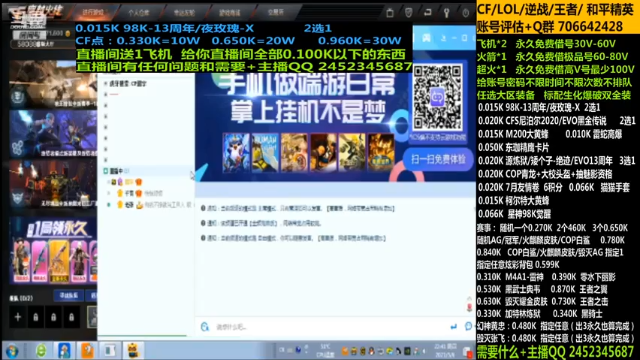Click the third notice line in the chat
Image resolution: width=640 pixels, height=360 pixels.
[293, 238]
